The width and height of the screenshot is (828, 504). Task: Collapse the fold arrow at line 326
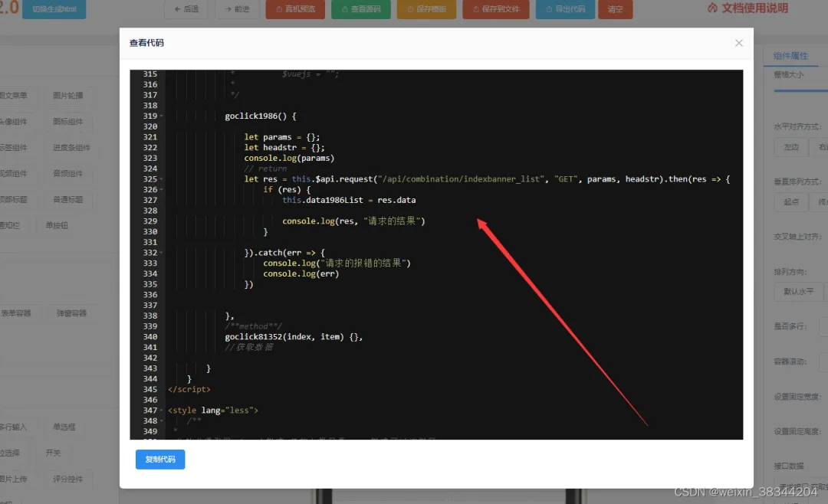click(x=161, y=189)
